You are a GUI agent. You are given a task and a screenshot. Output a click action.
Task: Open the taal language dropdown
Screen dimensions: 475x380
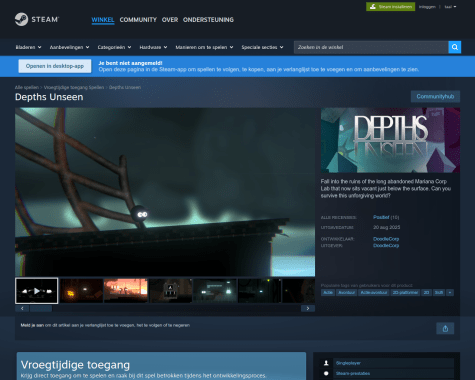(x=450, y=7)
